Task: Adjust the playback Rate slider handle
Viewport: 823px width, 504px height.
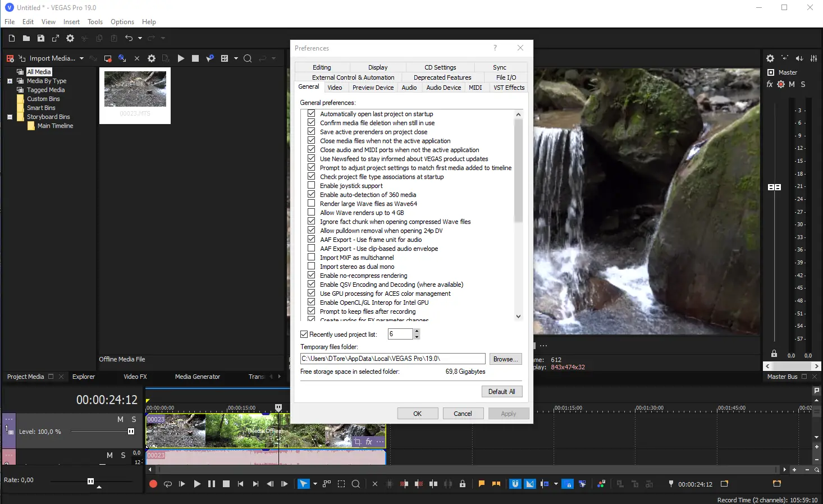Action: [90, 481]
